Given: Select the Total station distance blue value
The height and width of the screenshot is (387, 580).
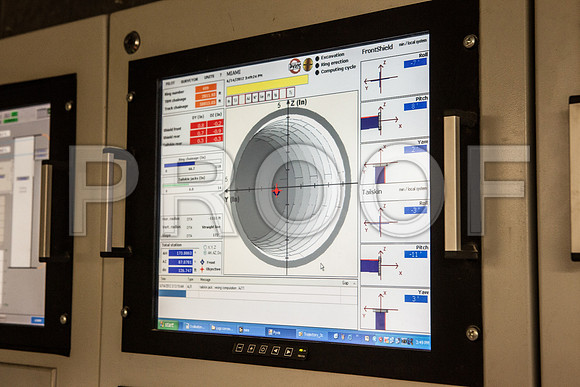Looking at the screenshot, I should pyautogui.click(x=181, y=270).
